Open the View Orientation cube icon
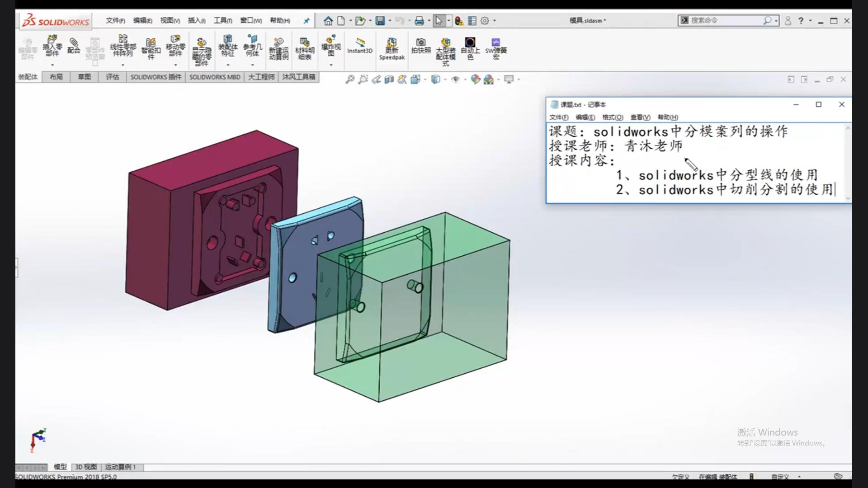 click(415, 80)
